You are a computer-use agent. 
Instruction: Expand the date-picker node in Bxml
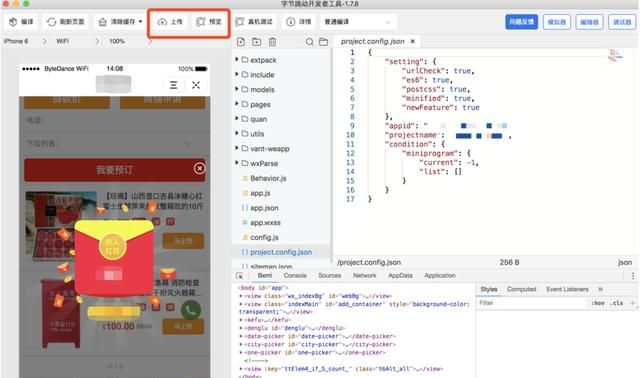point(241,336)
